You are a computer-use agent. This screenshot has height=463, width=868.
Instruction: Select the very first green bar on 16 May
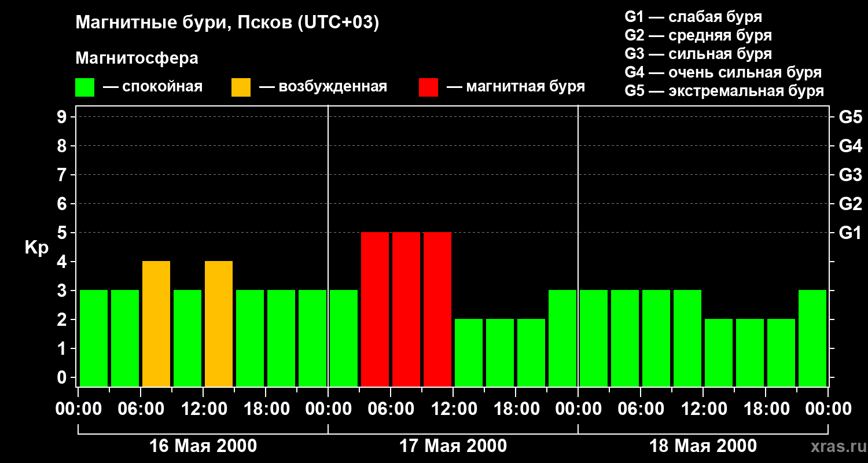(94, 338)
